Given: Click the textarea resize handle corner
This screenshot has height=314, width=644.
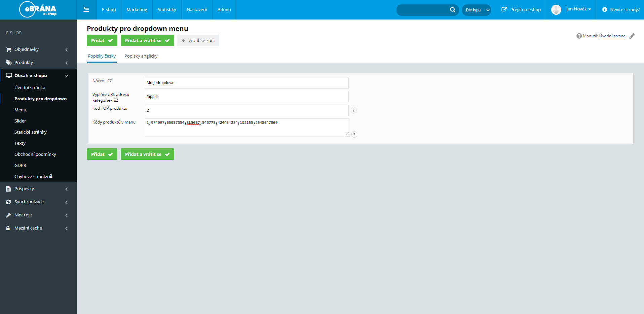Looking at the screenshot, I should coord(347,134).
